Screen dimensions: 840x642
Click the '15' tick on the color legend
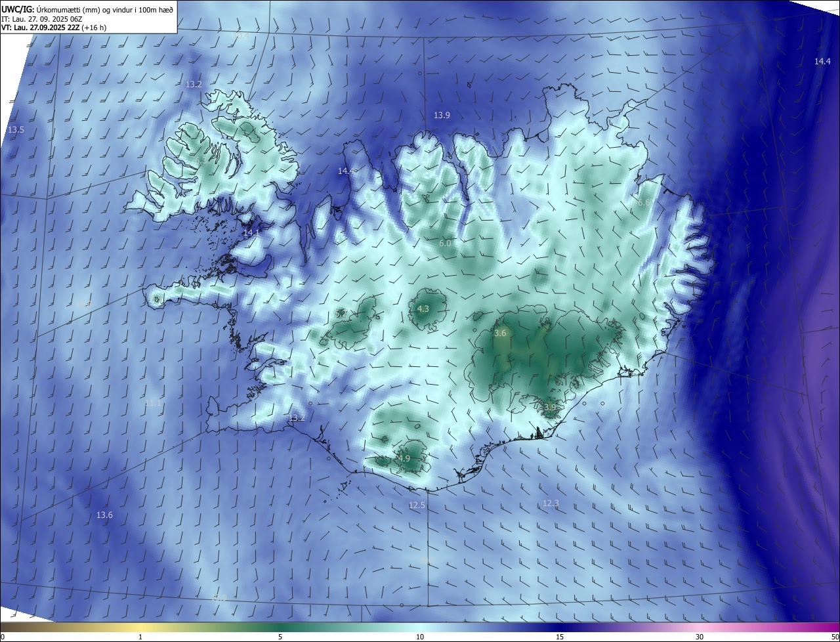[560, 637]
